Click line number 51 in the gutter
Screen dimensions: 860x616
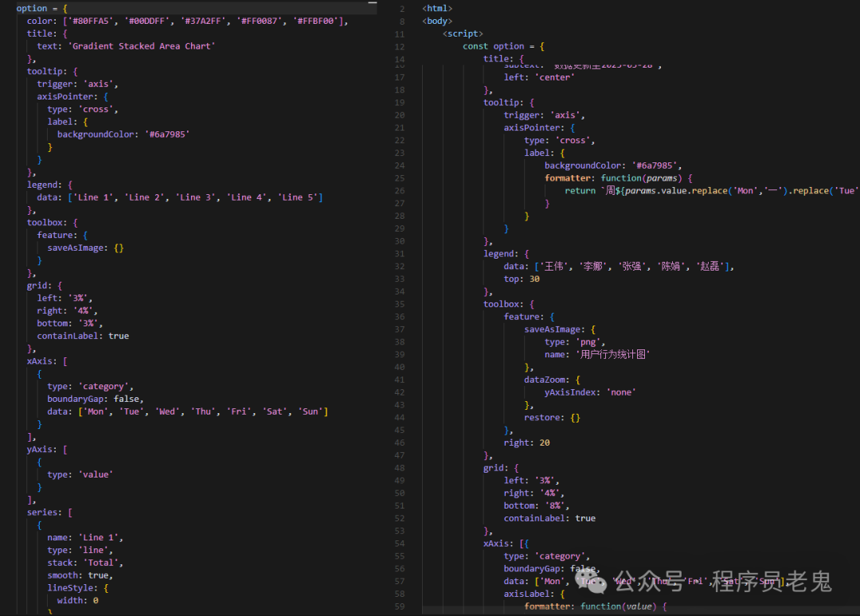click(399, 506)
